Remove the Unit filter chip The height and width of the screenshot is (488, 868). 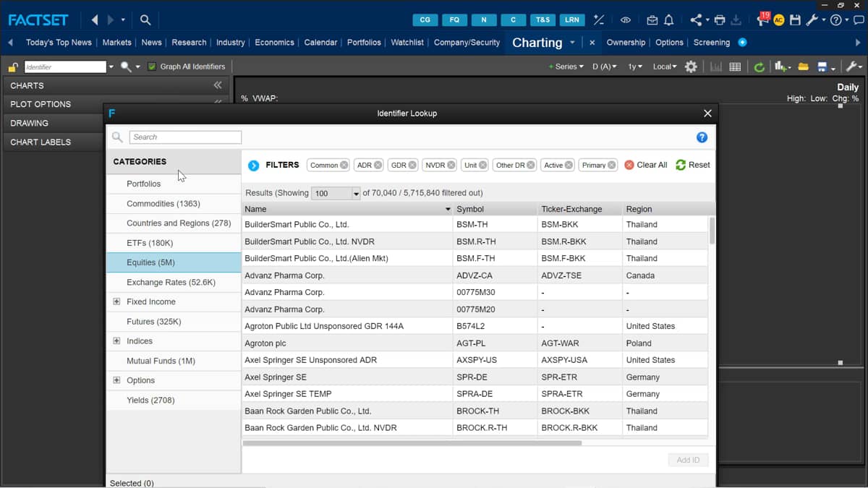pos(483,165)
